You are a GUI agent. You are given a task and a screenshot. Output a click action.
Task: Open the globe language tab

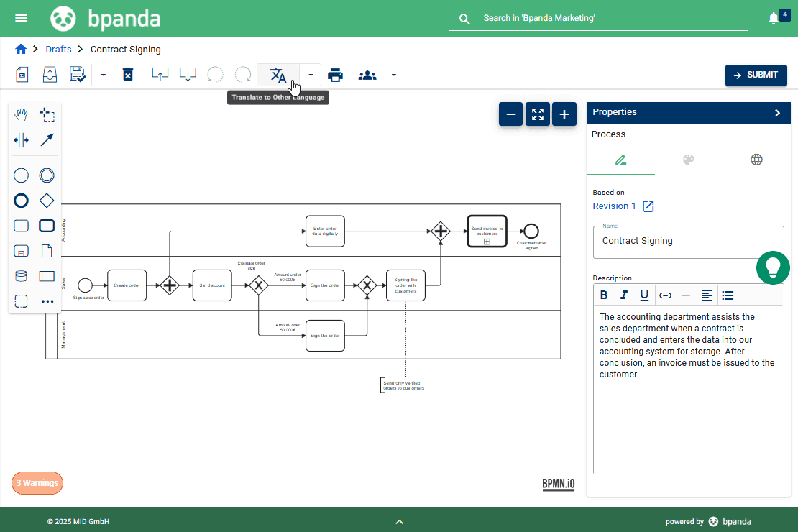pos(756,160)
